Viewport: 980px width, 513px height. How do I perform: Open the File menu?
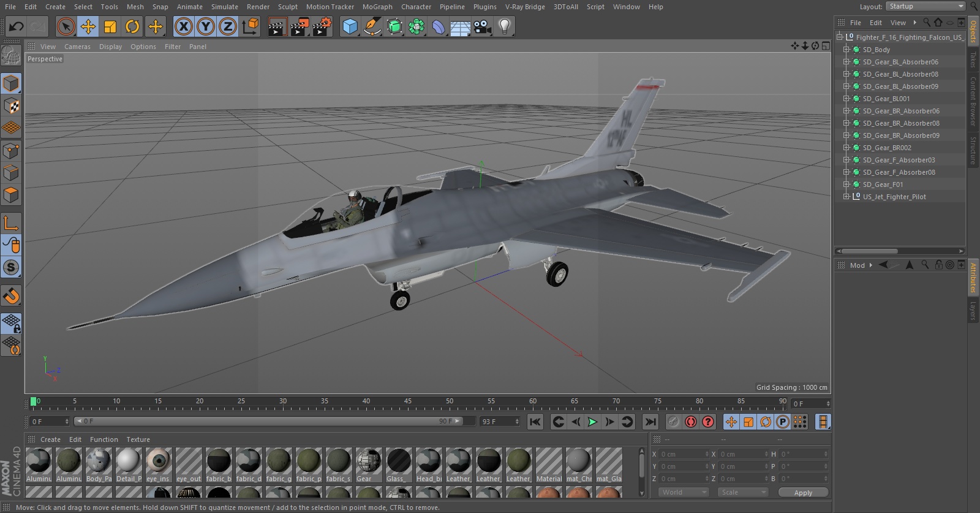click(10, 7)
